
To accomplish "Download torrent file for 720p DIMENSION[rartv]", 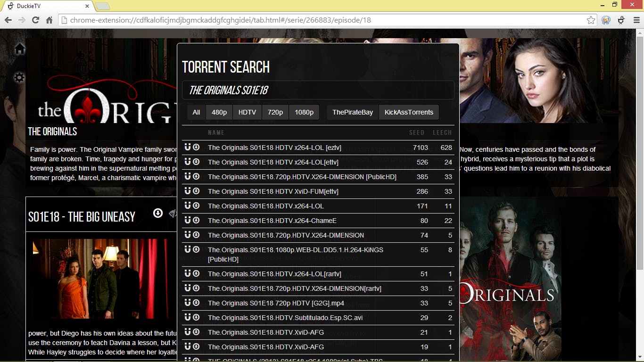I will pos(196,288).
